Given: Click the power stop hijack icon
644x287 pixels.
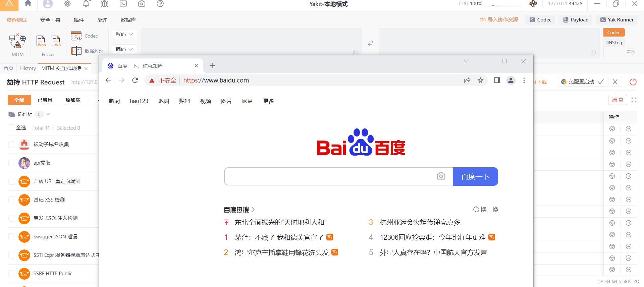Looking at the screenshot, I should 633,82.
